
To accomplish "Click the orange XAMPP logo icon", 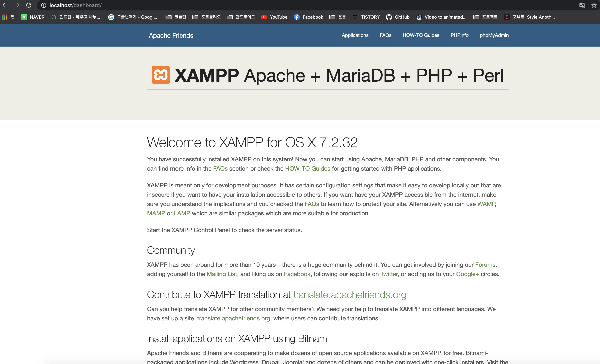I will click(161, 75).
